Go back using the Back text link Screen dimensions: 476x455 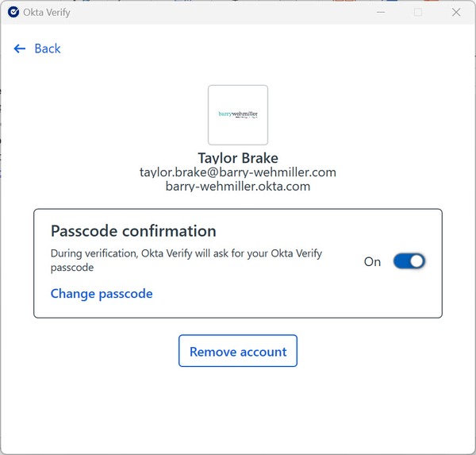pos(48,49)
